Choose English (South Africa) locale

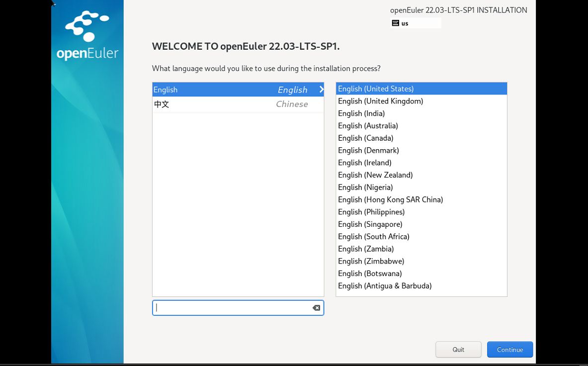(421, 237)
